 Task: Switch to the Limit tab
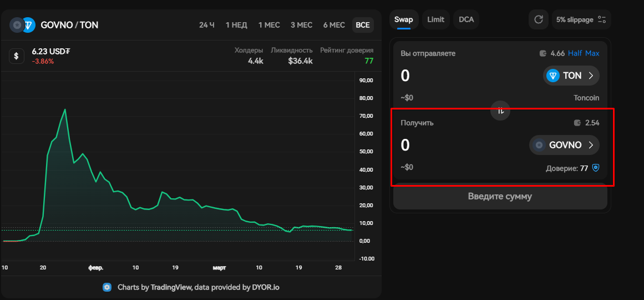click(x=436, y=19)
